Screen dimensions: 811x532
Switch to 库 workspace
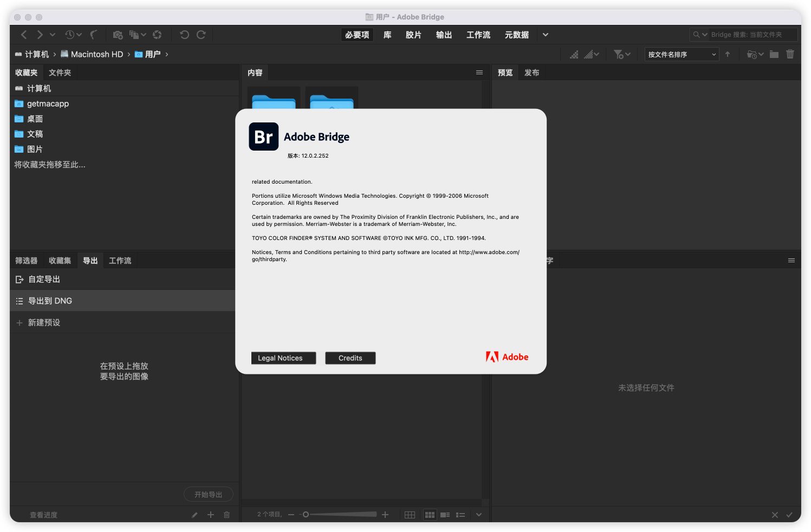[387, 35]
